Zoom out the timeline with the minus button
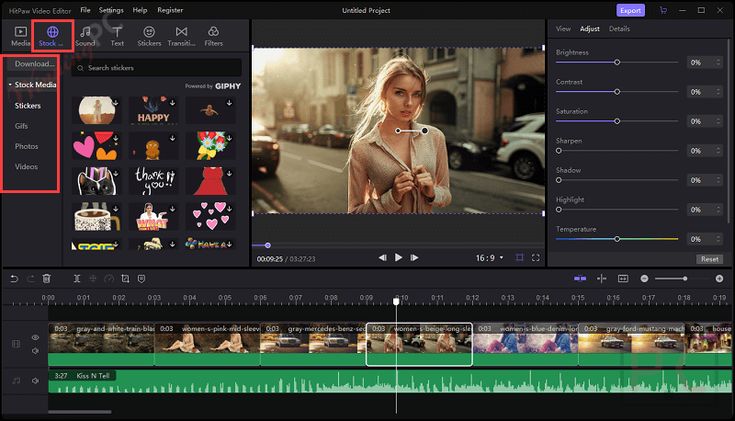The height and width of the screenshot is (421, 735). (x=645, y=278)
